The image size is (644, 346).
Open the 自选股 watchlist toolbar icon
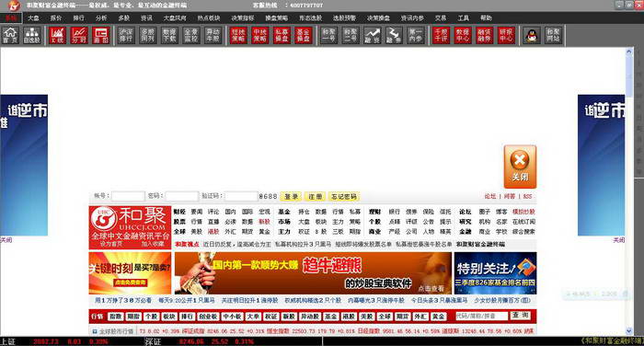point(31,35)
